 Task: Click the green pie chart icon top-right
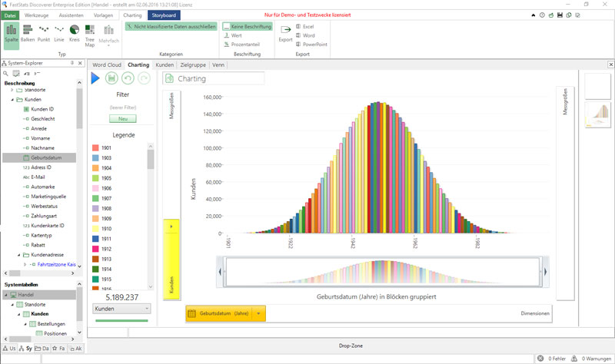point(569,15)
